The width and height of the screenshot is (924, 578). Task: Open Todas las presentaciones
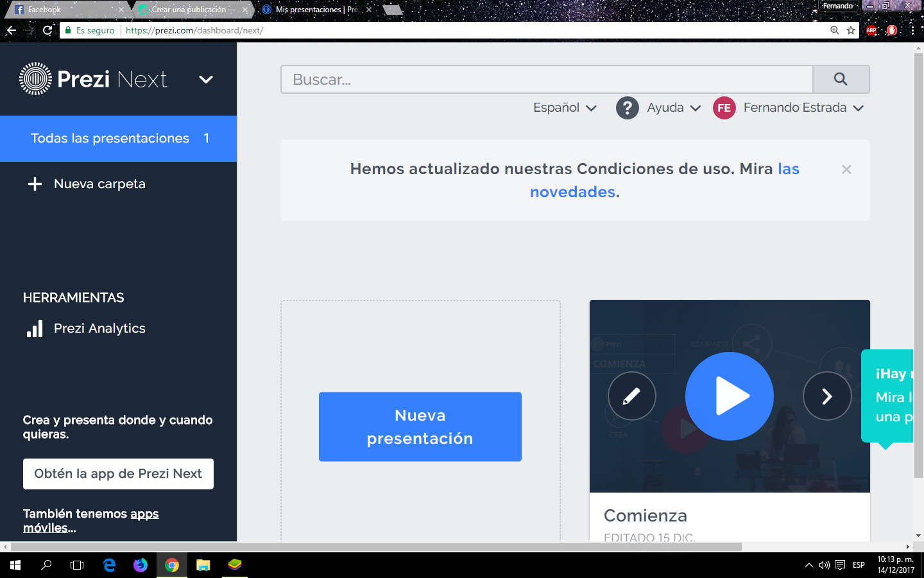click(118, 139)
